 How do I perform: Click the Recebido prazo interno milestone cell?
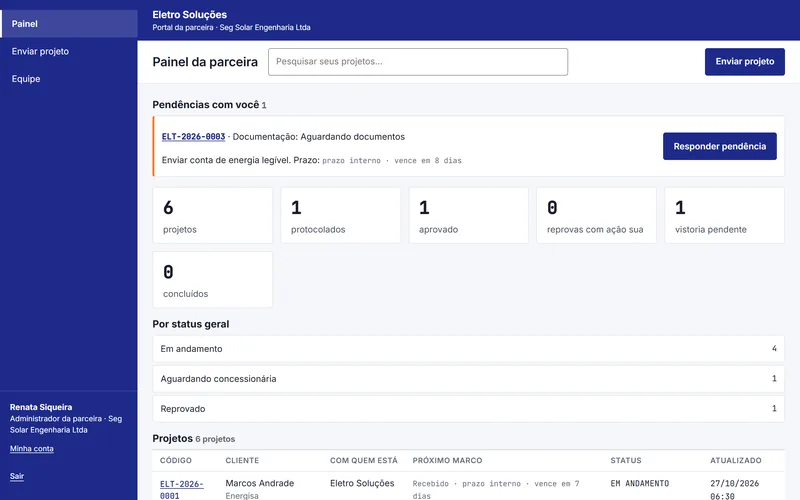tap(496, 489)
